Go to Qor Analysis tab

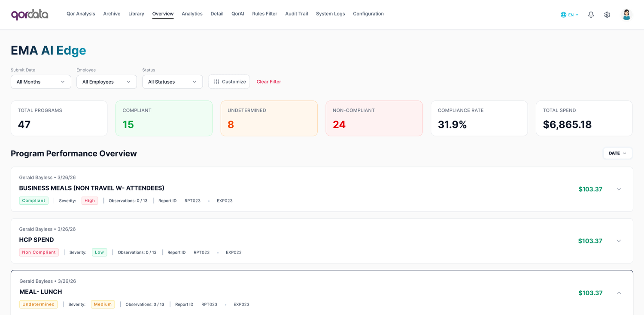81,14
